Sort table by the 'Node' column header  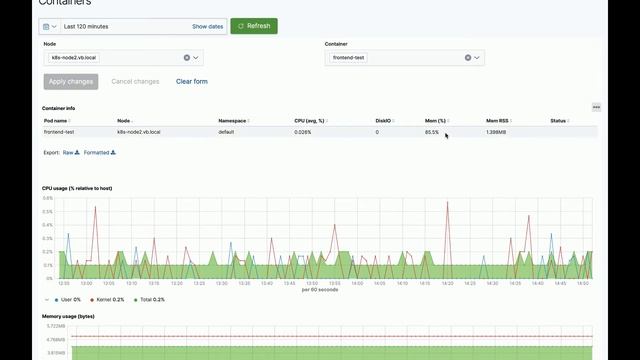pos(125,121)
